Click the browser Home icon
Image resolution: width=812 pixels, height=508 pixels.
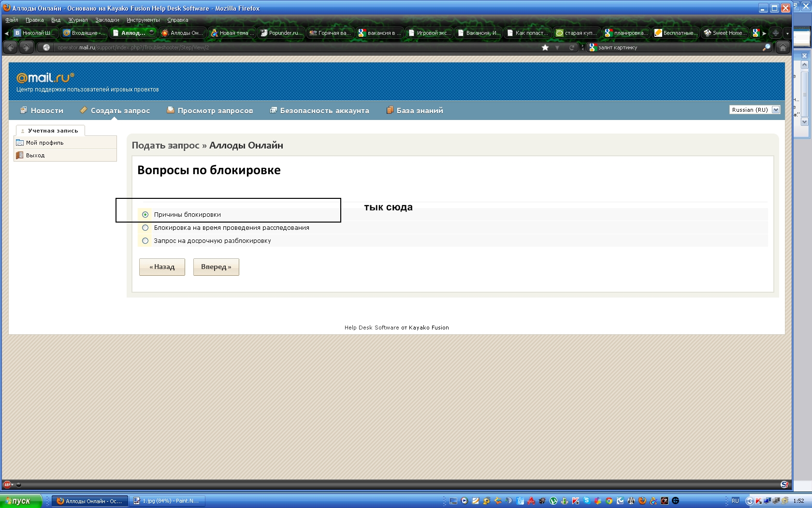[x=783, y=47]
